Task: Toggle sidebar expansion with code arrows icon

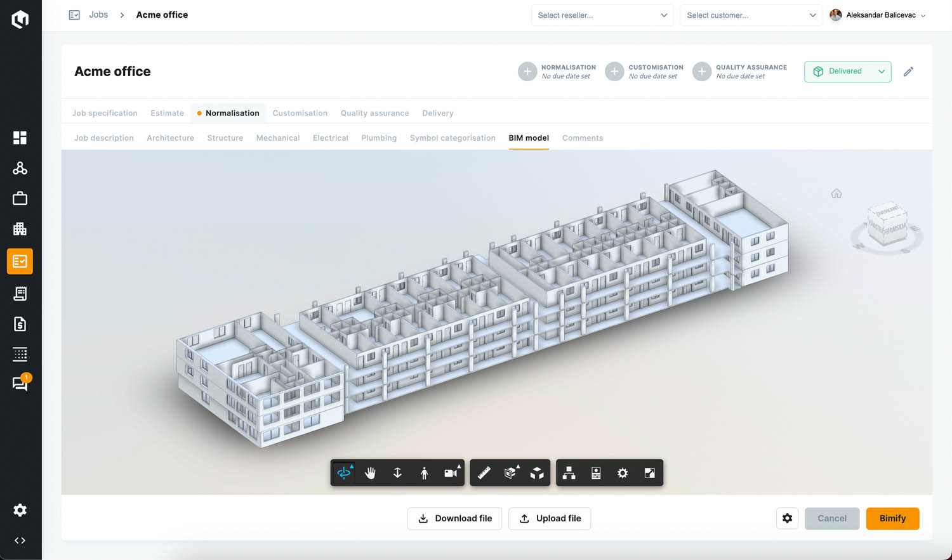Action: point(20,540)
